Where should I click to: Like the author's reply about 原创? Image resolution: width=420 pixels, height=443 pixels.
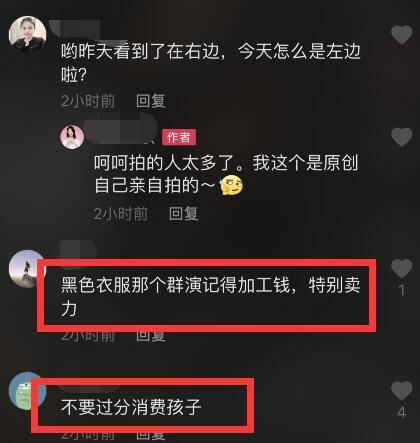tap(402, 136)
